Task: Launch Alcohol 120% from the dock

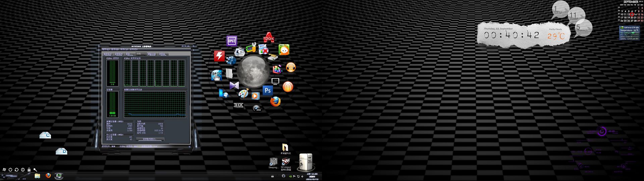Action: [269, 37]
